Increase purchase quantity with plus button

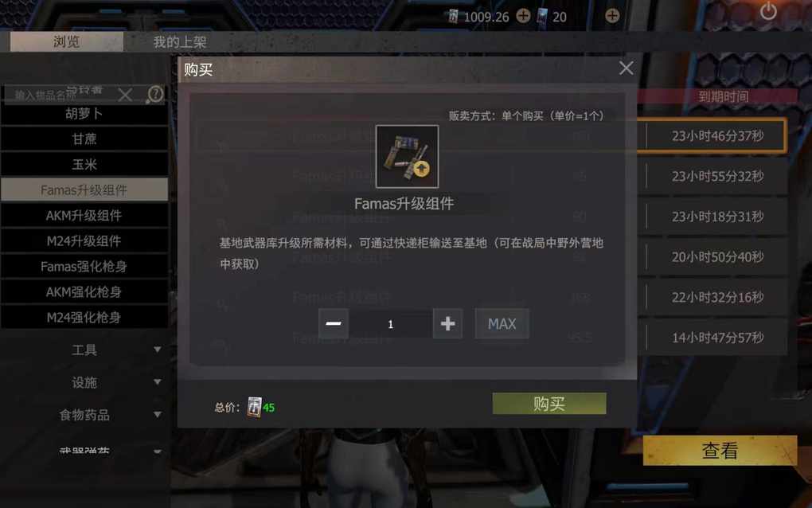[x=447, y=323]
